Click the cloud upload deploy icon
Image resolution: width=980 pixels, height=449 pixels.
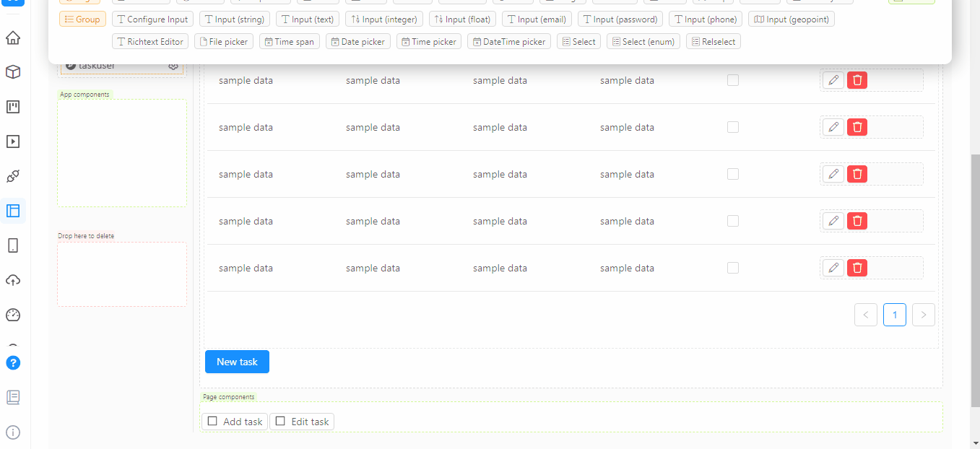pyautogui.click(x=13, y=280)
